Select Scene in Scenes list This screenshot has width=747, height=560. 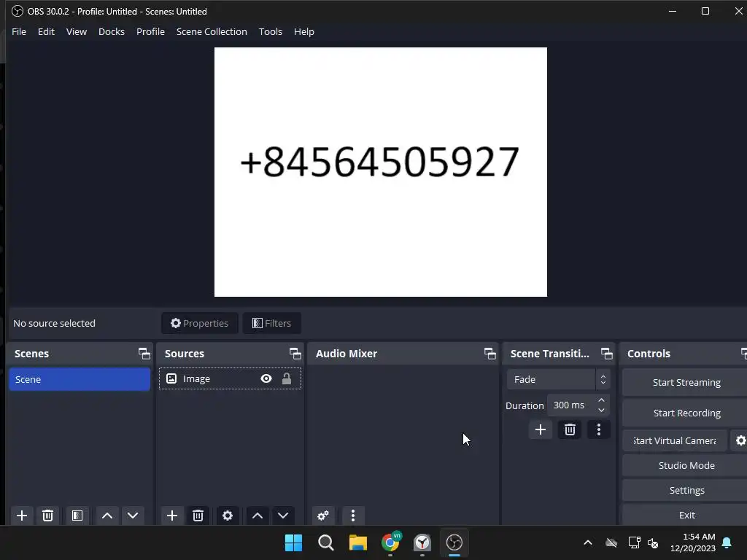[80, 379]
